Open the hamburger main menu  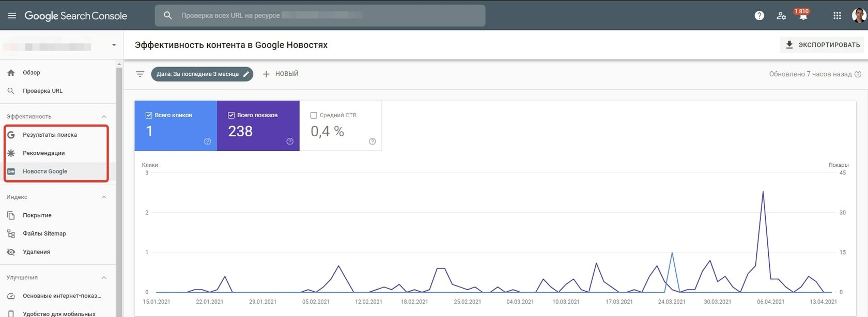coord(12,15)
